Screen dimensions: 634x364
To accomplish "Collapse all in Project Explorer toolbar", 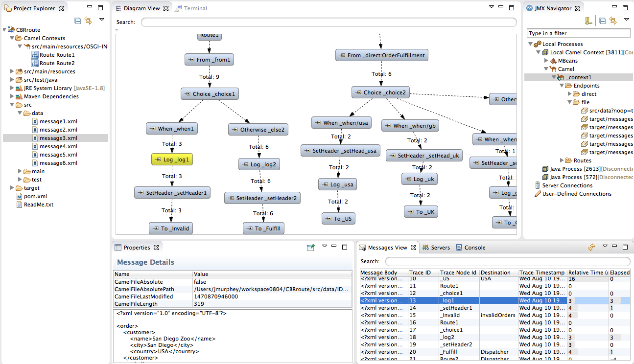I will click(x=78, y=21).
